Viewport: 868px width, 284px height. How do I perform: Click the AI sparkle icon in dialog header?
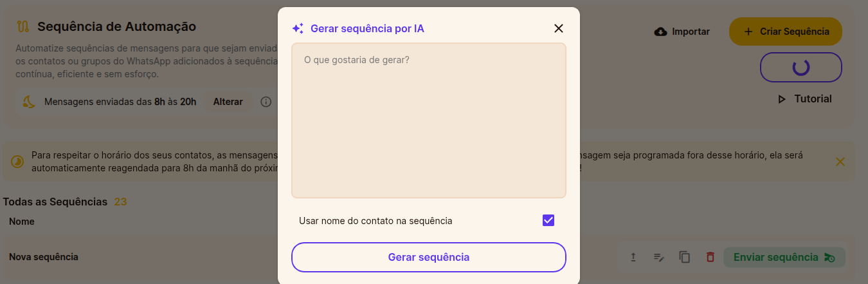[298, 28]
